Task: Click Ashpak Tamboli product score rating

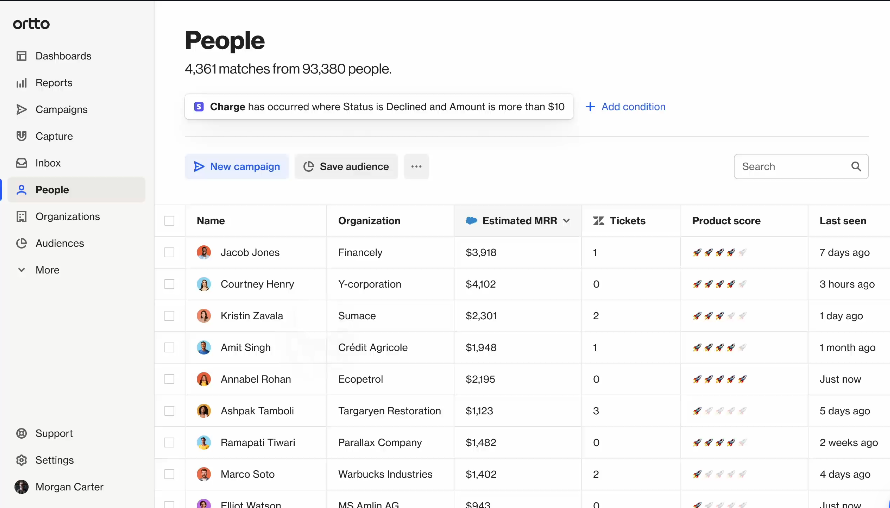Action: pyautogui.click(x=719, y=411)
